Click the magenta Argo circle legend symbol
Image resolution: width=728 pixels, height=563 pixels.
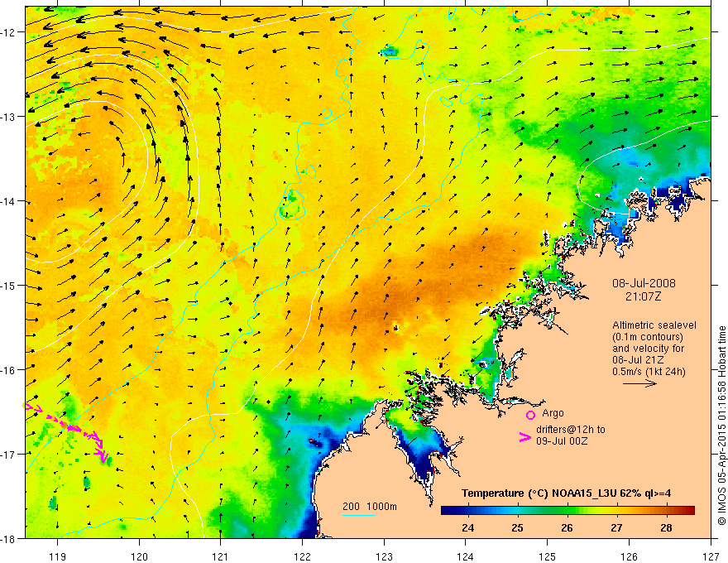point(530,415)
